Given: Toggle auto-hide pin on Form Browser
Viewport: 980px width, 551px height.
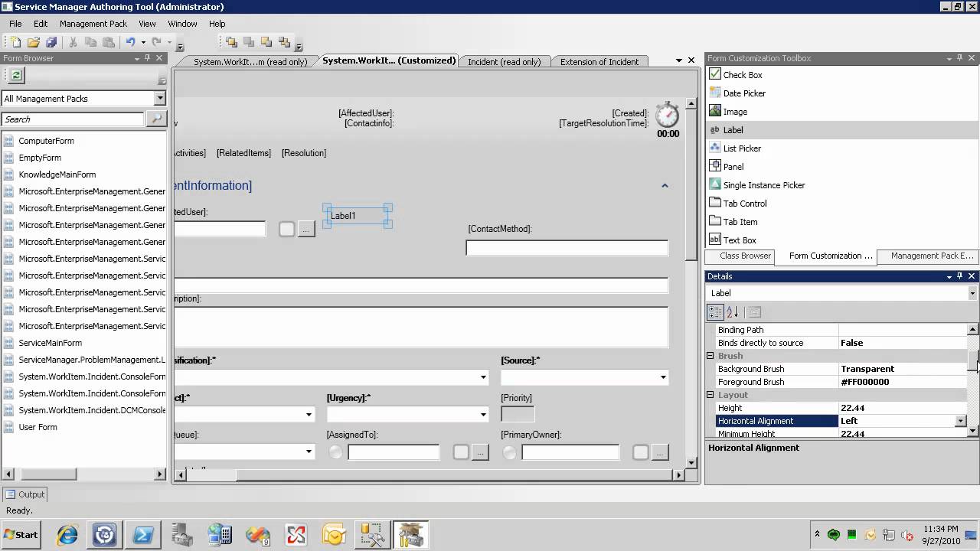Looking at the screenshot, I should pos(148,58).
